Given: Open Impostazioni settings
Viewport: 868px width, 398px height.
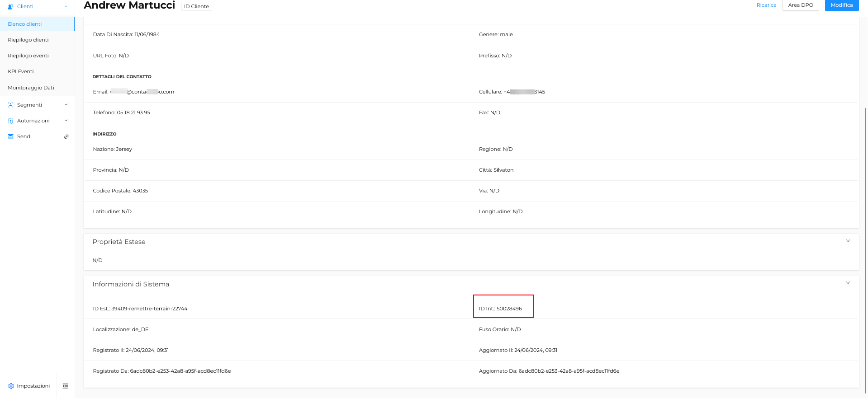Looking at the screenshot, I should [28, 386].
